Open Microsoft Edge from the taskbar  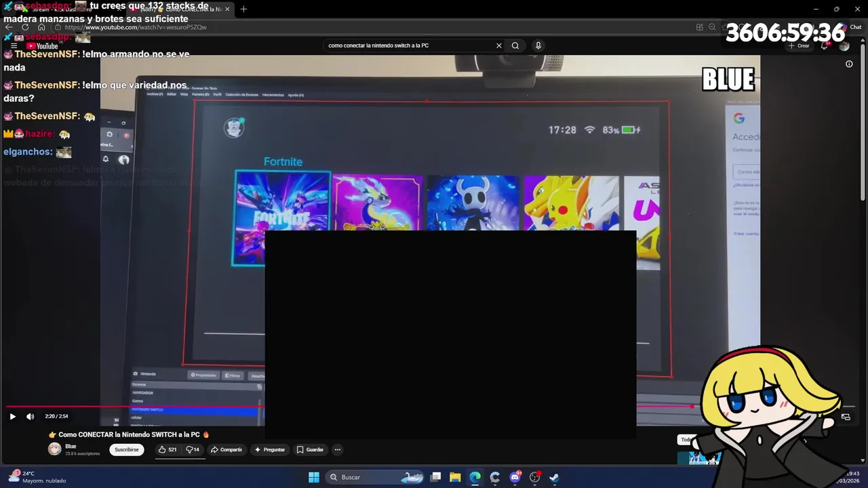point(475,477)
